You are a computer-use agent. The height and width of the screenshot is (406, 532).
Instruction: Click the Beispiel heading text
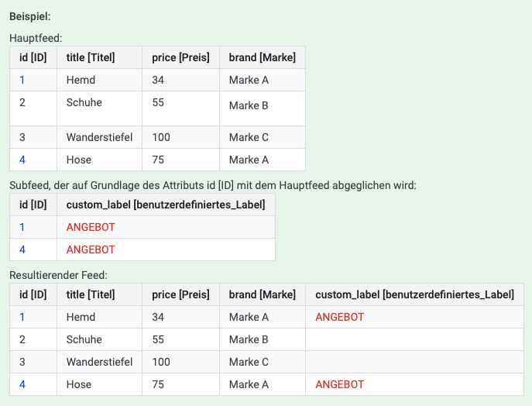[x=30, y=16]
